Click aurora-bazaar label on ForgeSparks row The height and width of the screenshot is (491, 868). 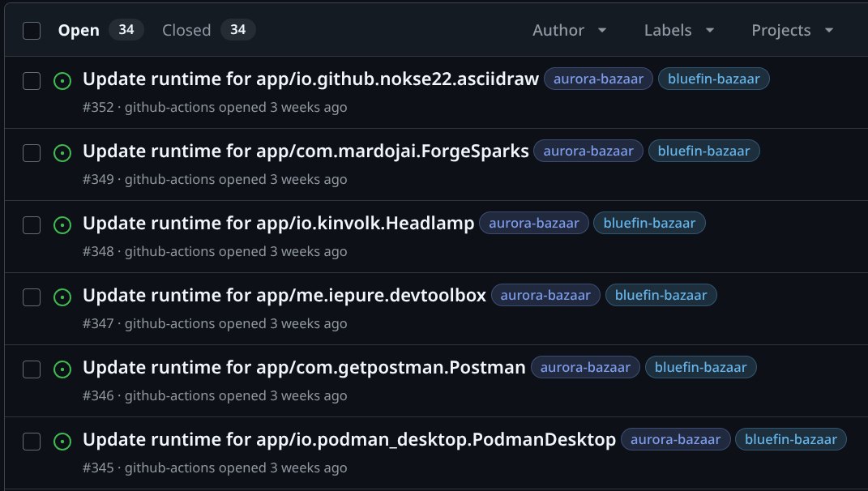(x=588, y=151)
